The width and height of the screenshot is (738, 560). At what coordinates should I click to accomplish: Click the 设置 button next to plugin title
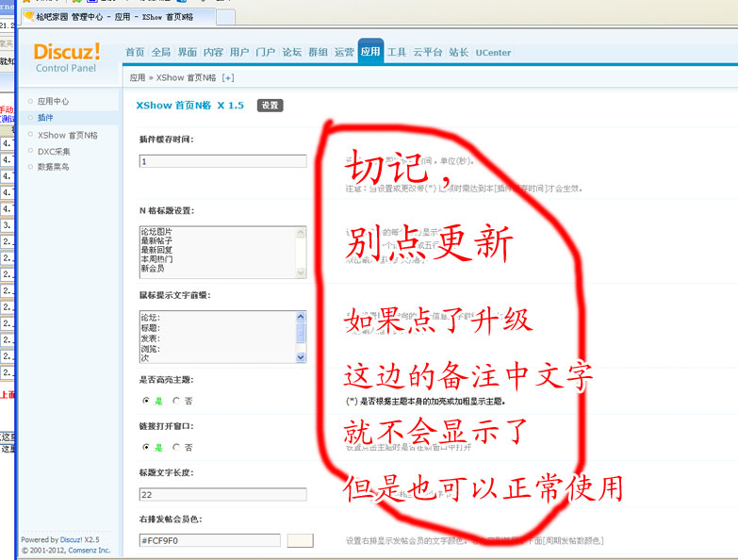click(x=270, y=106)
